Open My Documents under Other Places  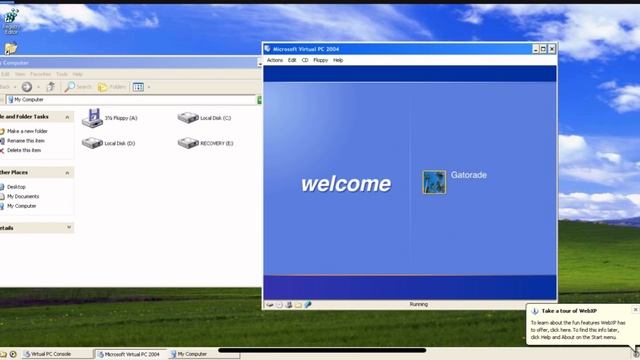pos(23,196)
